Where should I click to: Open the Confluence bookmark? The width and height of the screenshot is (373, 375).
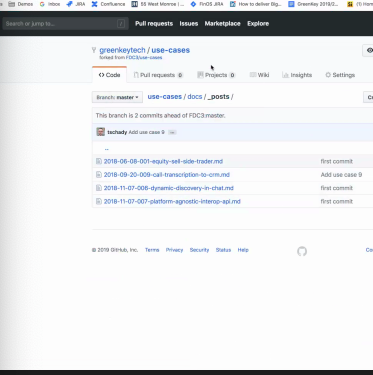[109, 4]
